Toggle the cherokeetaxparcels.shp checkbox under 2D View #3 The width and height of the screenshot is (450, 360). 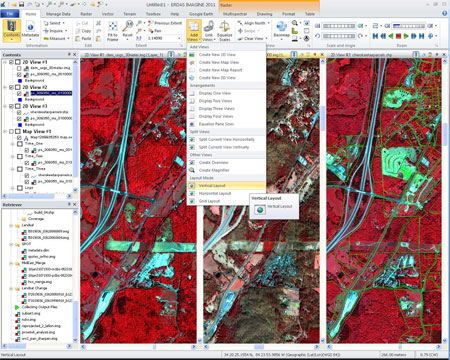(19, 112)
